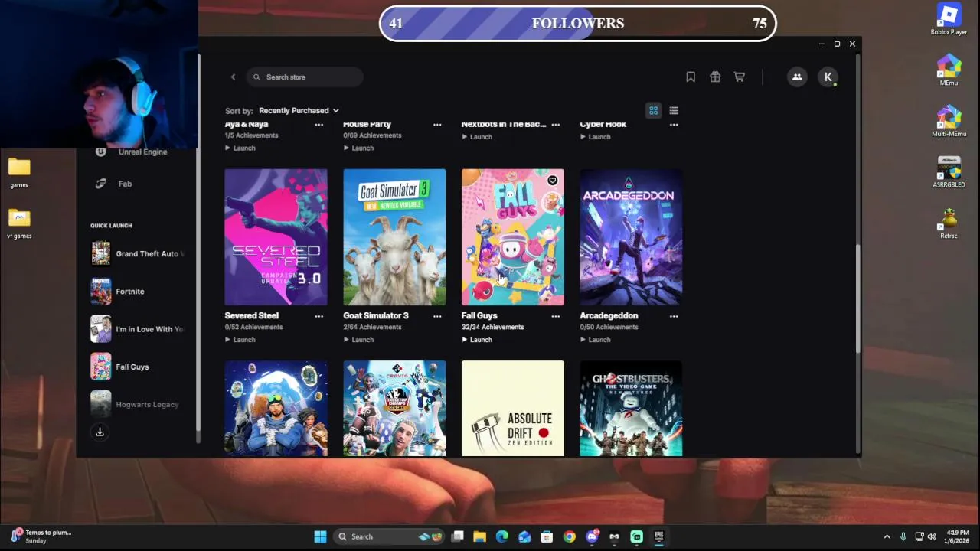Open the gift redeem icon

tap(715, 77)
